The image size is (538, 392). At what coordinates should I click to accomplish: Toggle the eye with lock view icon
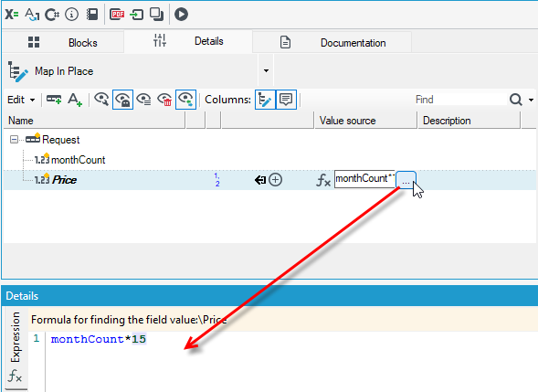pos(122,100)
